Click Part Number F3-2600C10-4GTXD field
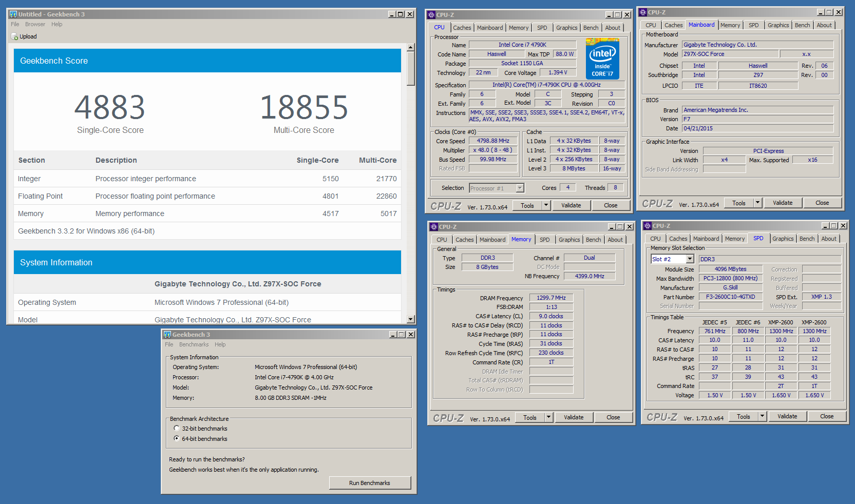The height and width of the screenshot is (504, 855). tap(730, 297)
